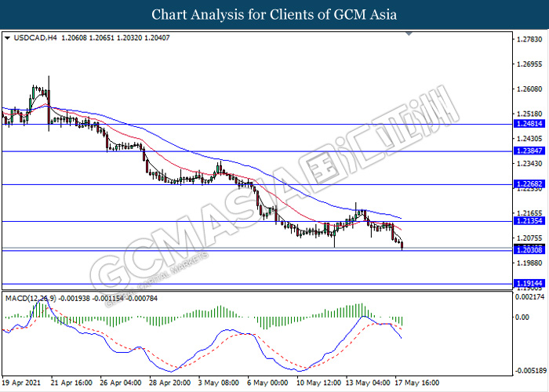Click the 19 Apr 2021 date label
This screenshot has width=549, height=392.
[21, 383]
